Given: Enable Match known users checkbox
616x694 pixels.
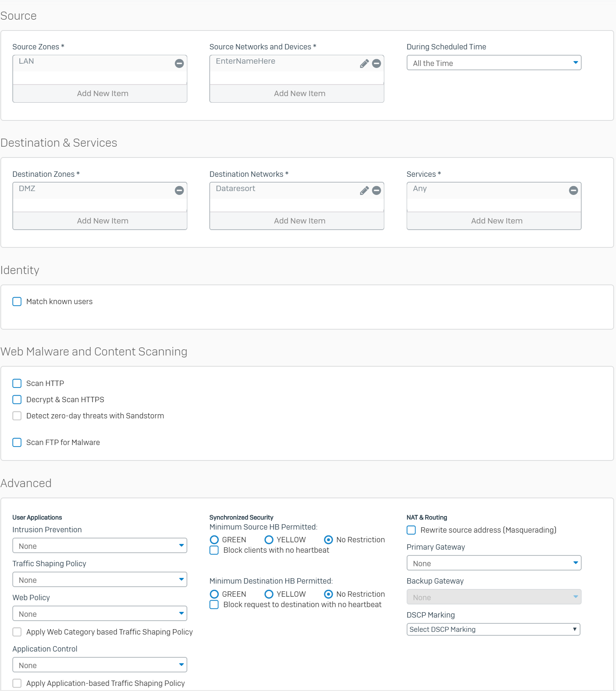Looking at the screenshot, I should coord(17,301).
